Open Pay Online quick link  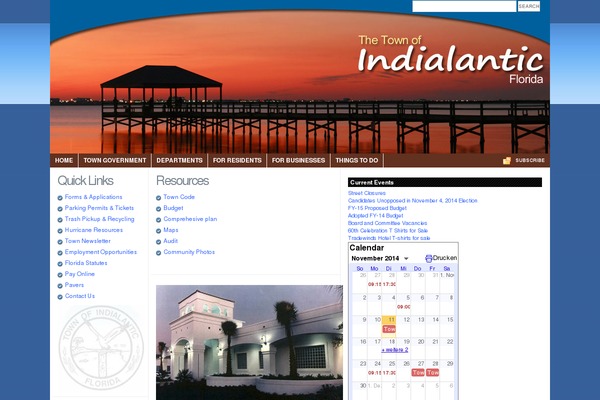pos(80,274)
